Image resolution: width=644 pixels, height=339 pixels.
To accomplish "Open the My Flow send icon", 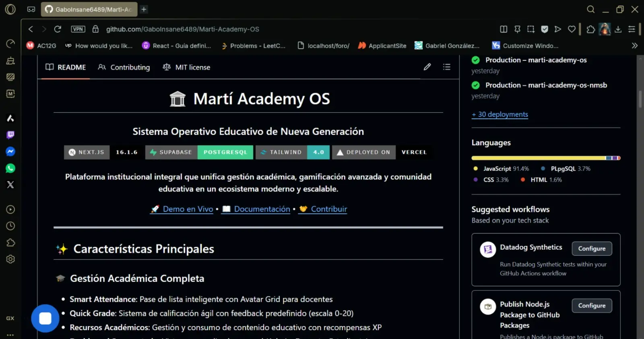I will coord(558,29).
